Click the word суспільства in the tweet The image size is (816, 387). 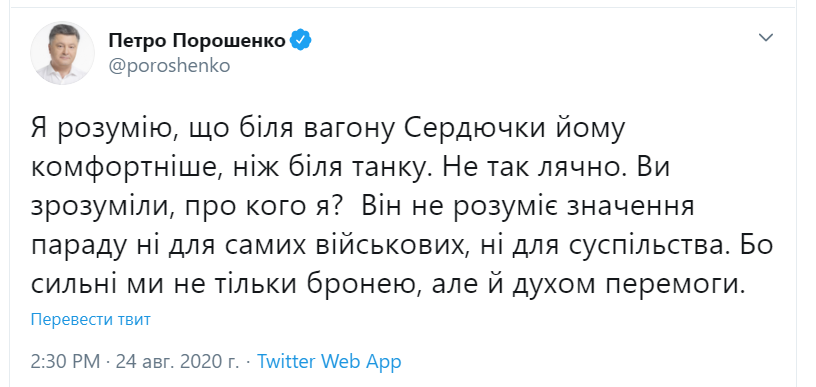pyautogui.click(x=635, y=248)
